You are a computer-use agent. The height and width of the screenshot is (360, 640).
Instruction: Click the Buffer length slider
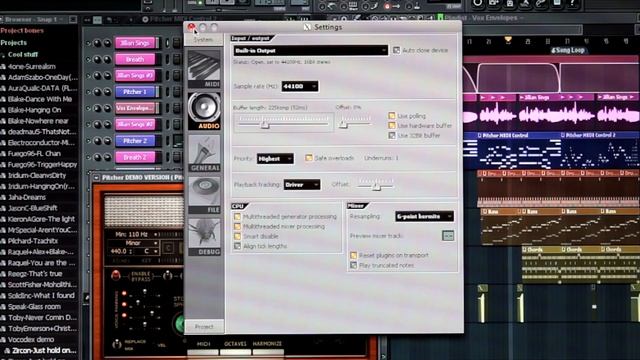click(284, 122)
